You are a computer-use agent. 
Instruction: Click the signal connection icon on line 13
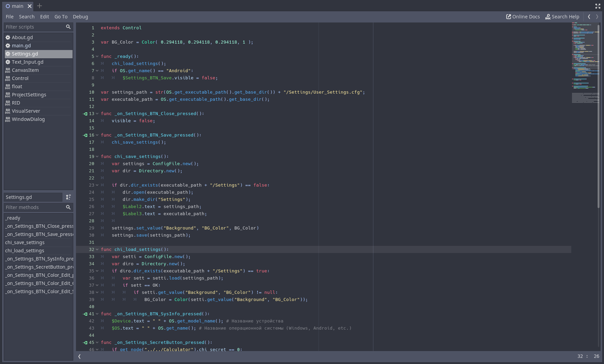85,114
